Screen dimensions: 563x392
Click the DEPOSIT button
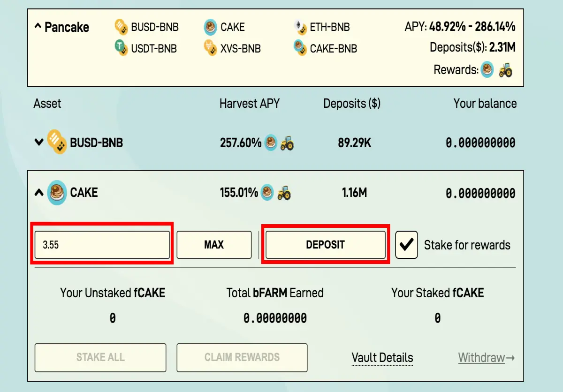326,244
